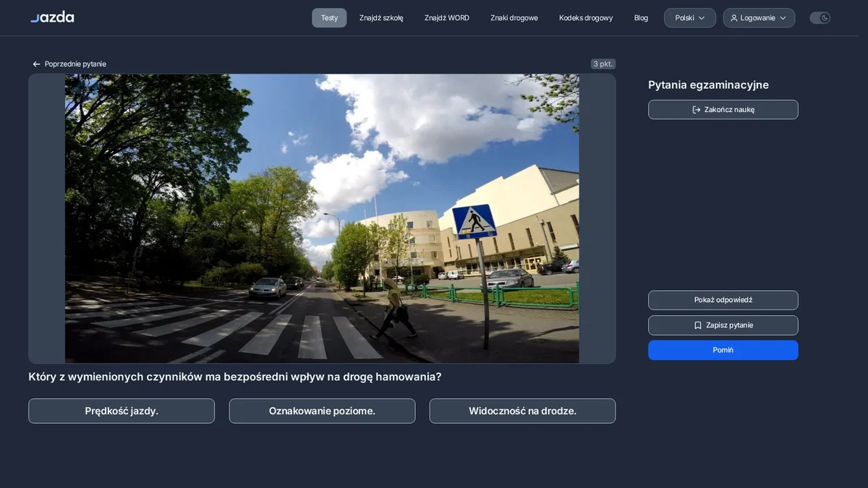Click the Pytania egzaminacyjne heading
This screenshot has height=488, width=868.
[708, 85]
